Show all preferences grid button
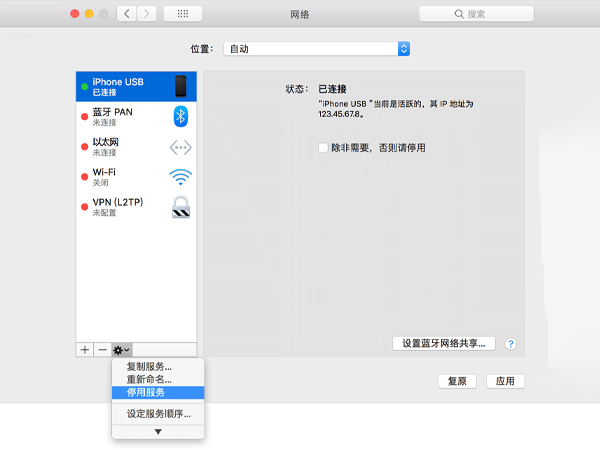The height and width of the screenshot is (450, 600). (181, 14)
